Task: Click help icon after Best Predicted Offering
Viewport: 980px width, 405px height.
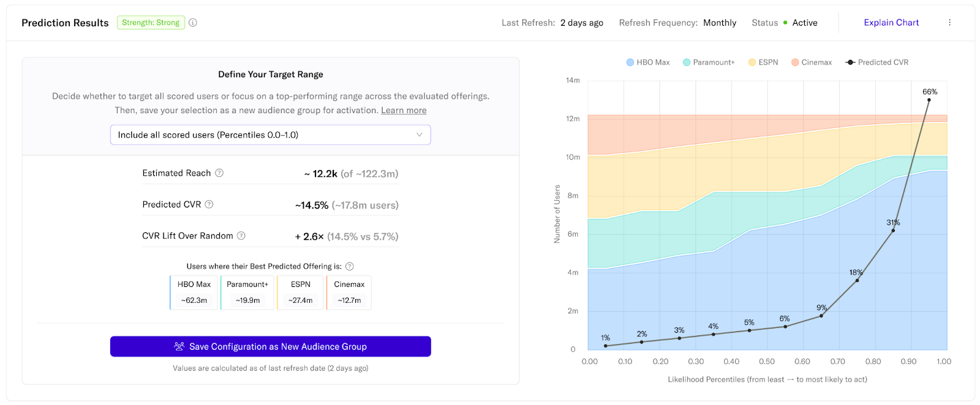Action: click(350, 266)
